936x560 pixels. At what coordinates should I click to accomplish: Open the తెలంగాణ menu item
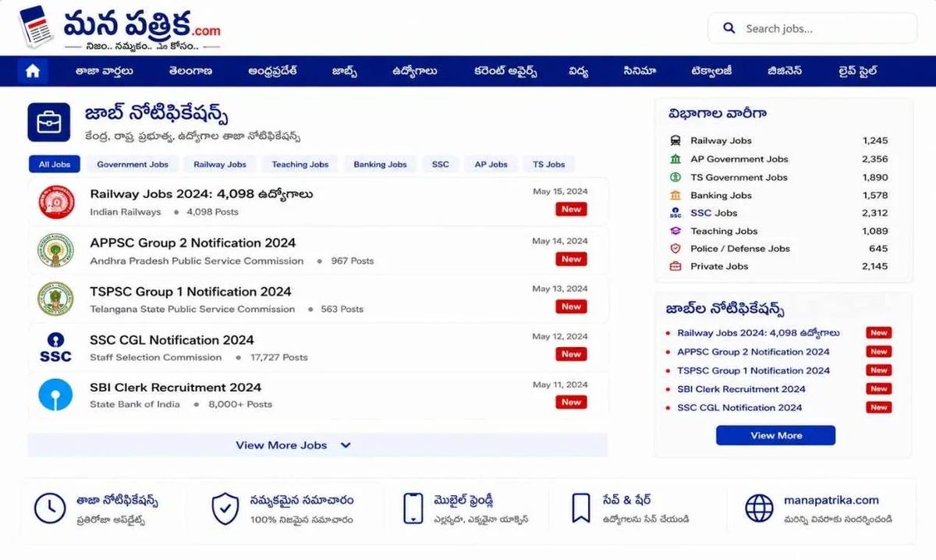(x=190, y=71)
